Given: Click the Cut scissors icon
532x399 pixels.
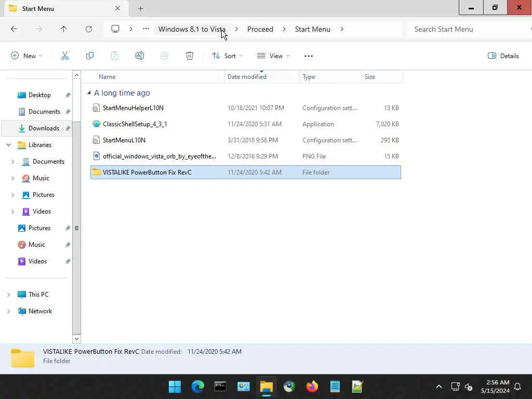Looking at the screenshot, I should point(65,56).
